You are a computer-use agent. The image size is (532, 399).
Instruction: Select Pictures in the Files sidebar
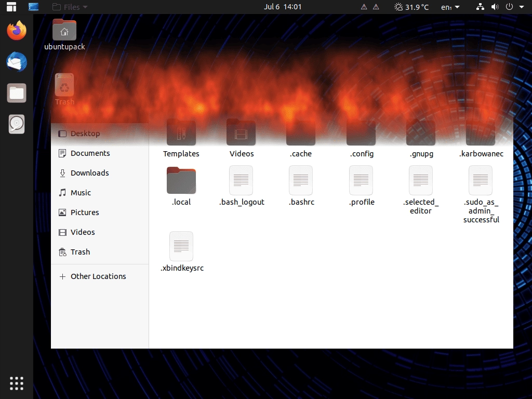[x=100, y=212]
